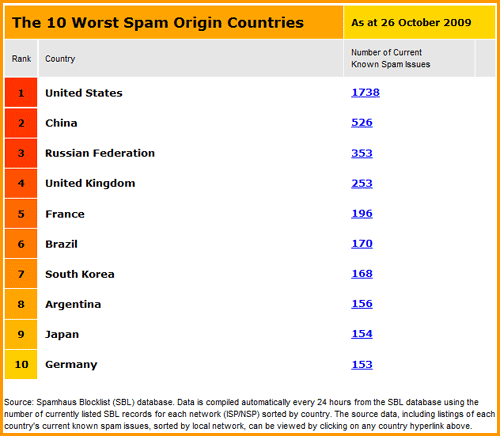Click the United Kingdom country name
The image size is (500, 436).
click(x=90, y=183)
